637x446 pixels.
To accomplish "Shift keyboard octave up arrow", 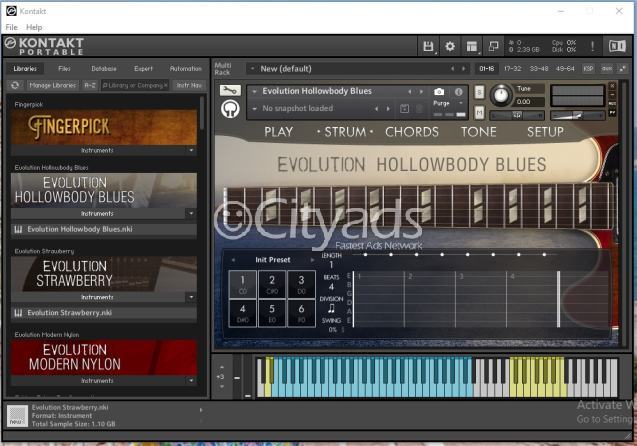I will coord(221,367).
